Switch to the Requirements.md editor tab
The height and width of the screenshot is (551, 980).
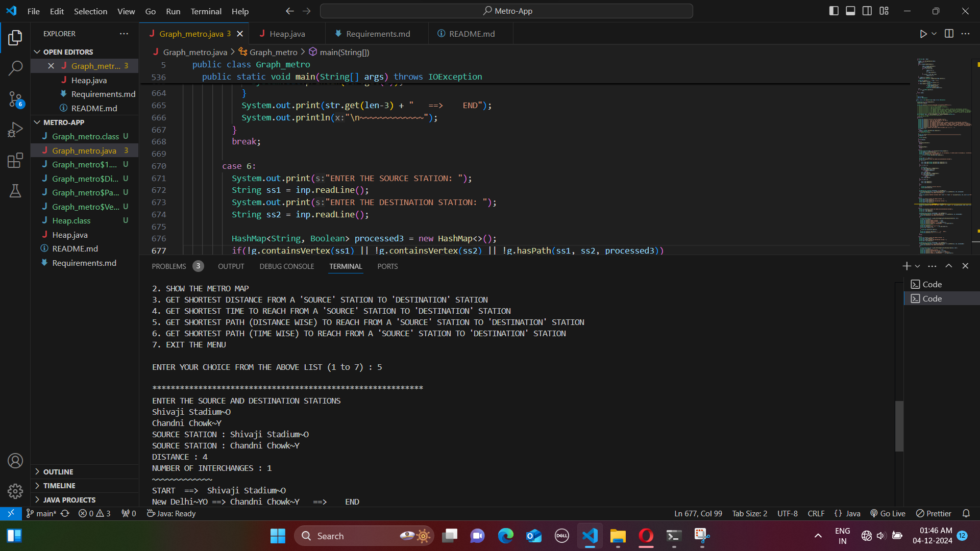[378, 34]
